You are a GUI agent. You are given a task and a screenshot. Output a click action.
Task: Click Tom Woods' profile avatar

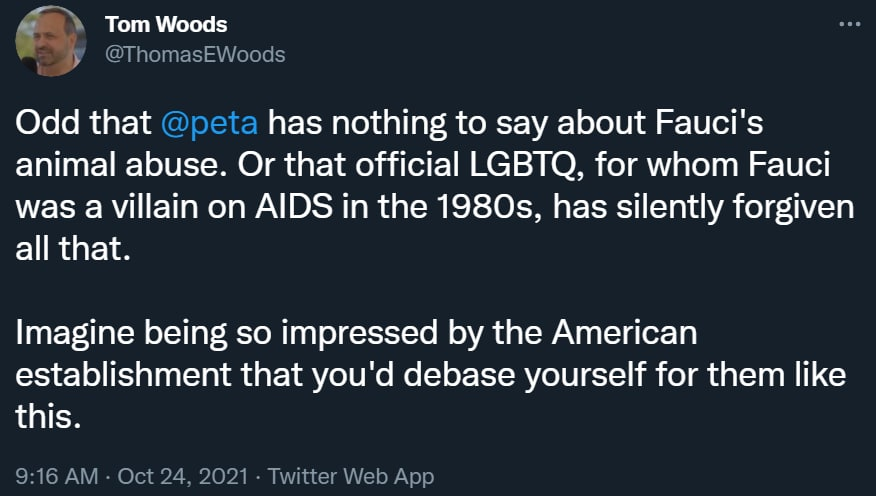tap(51, 40)
